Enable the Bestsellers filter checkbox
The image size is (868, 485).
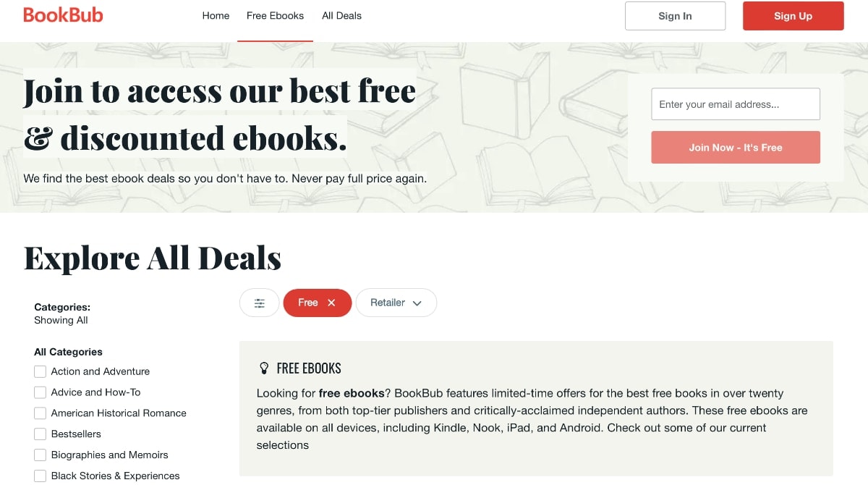tap(40, 434)
